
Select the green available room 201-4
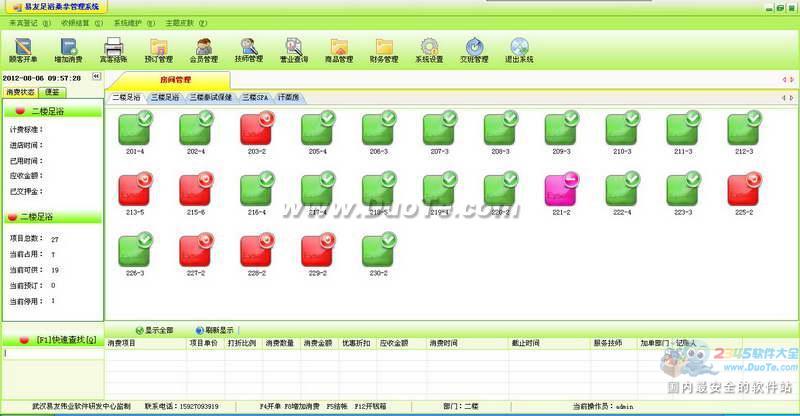pos(134,131)
